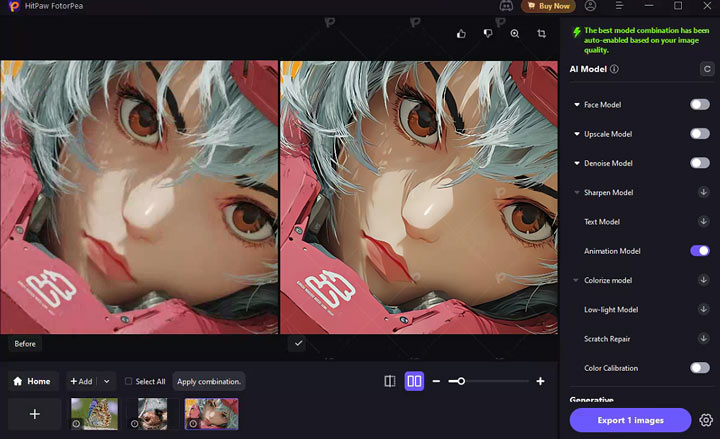Open the Discord community icon

(x=506, y=6)
